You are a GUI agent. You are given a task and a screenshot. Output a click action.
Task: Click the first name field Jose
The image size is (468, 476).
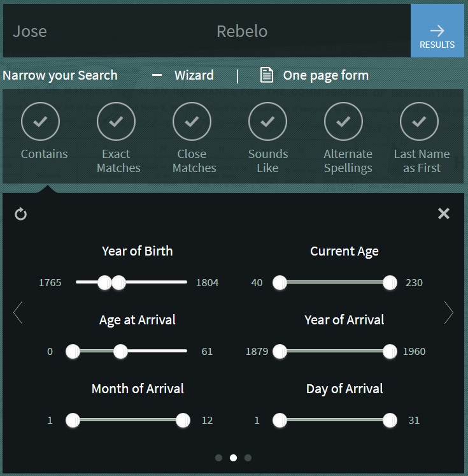[30, 31]
